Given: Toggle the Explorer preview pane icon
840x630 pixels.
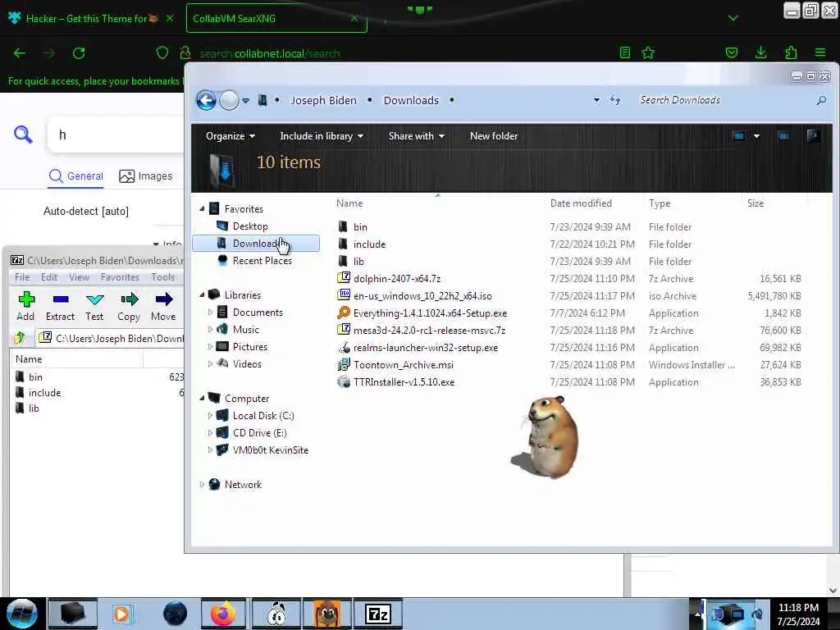Looking at the screenshot, I should (783, 136).
